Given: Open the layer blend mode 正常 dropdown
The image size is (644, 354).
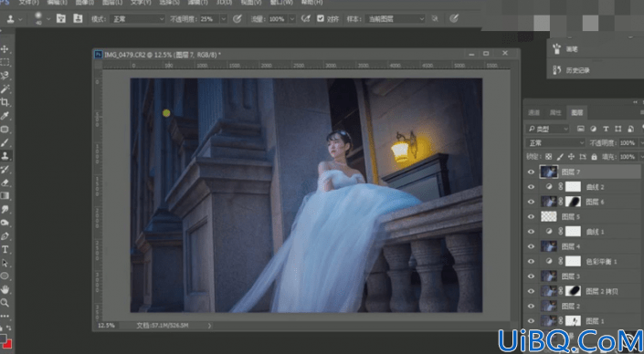Looking at the screenshot, I should pos(555,142).
